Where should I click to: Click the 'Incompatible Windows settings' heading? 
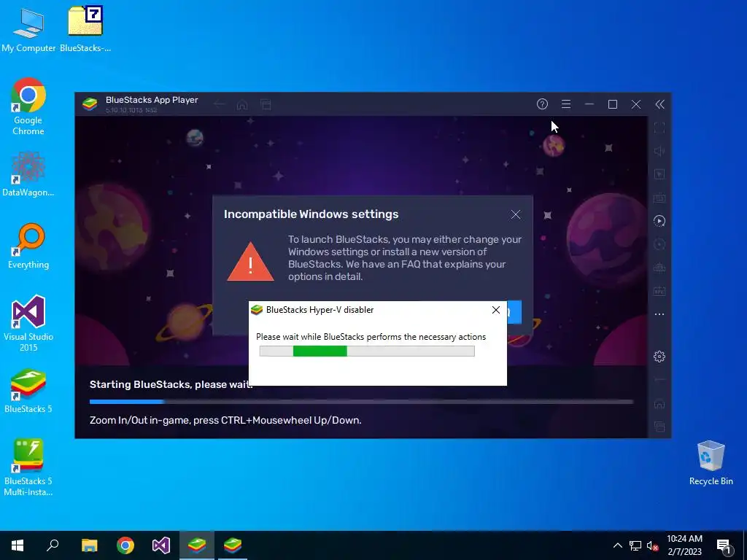(x=311, y=214)
